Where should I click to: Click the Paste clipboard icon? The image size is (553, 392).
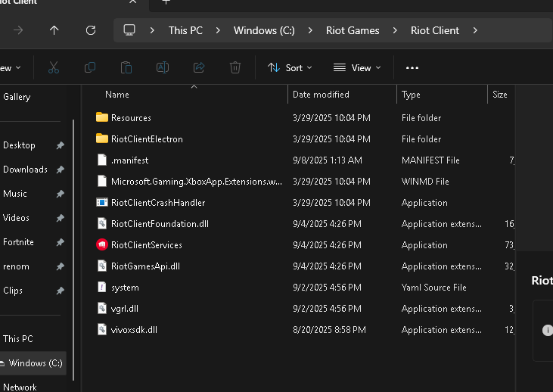pos(126,67)
